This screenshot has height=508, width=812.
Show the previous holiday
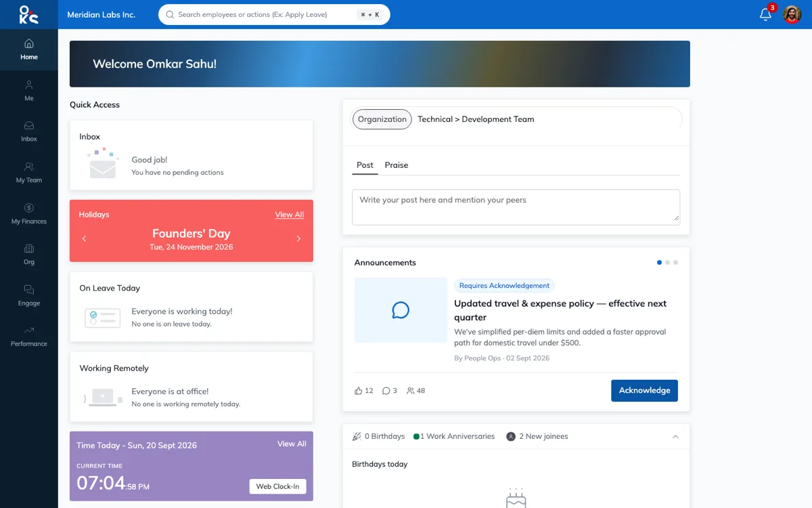(x=84, y=238)
